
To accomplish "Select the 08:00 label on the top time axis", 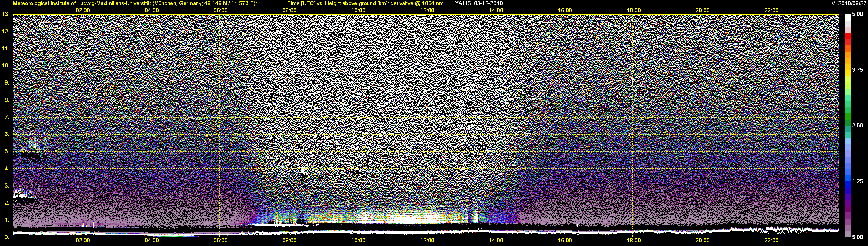I will 289,10.
